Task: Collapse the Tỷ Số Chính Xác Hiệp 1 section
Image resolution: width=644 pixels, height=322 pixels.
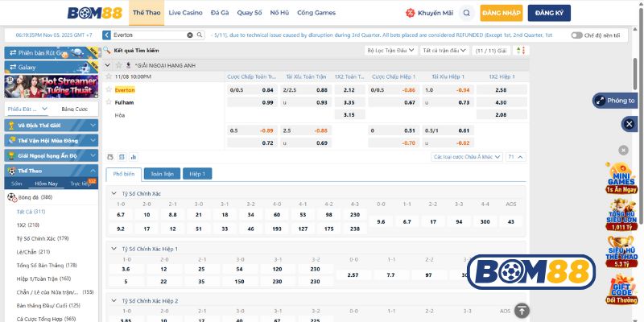Action: [x=113, y=249]
